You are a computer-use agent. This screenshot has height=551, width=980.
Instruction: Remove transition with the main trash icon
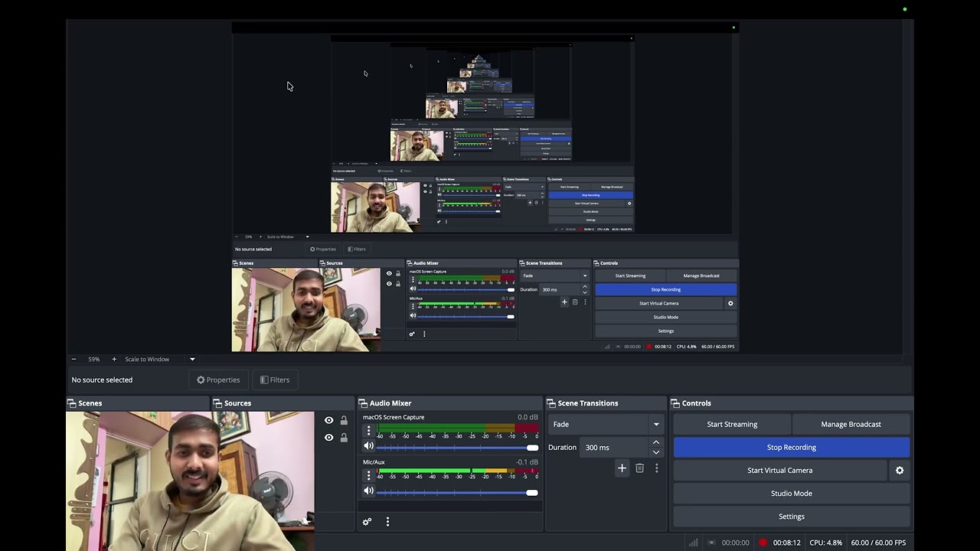coord(640,468)
